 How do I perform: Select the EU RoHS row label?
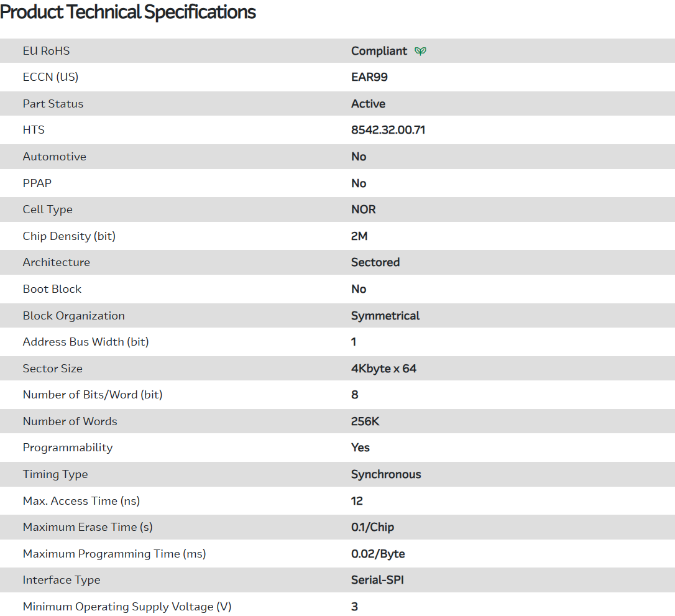click(x=46, y=51)
